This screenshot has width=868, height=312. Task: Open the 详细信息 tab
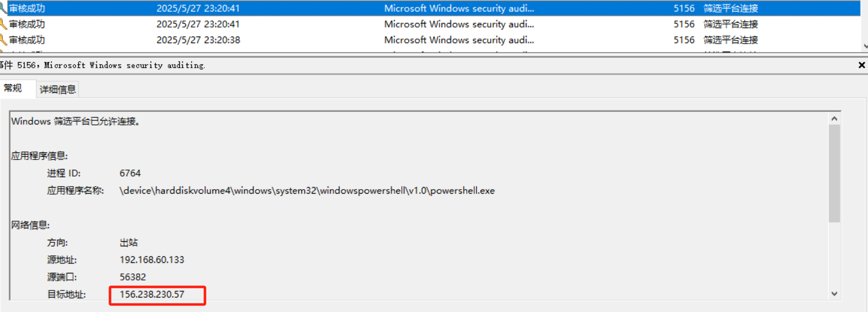coord(58,89)
